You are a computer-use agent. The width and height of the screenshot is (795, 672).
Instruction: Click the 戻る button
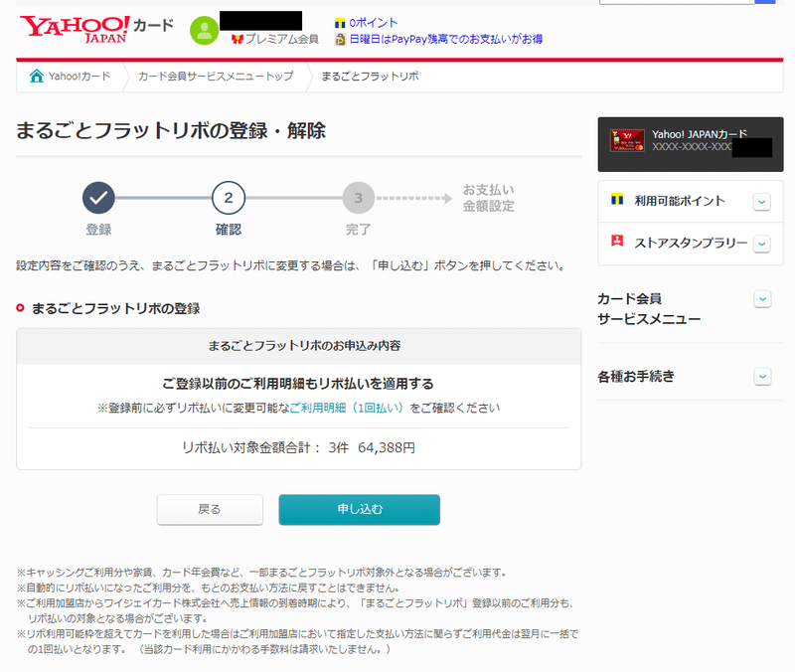pos(210,510)
